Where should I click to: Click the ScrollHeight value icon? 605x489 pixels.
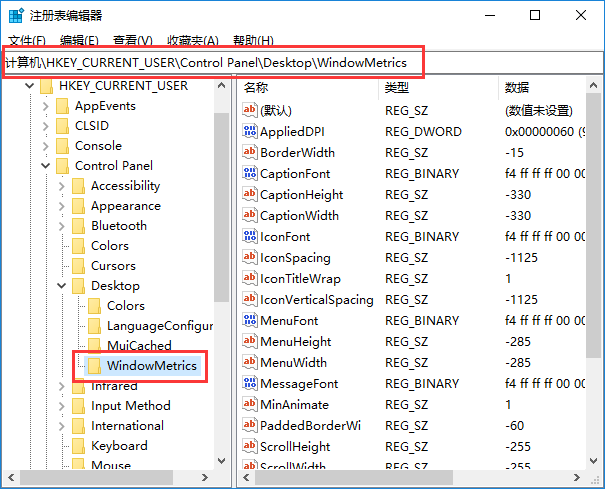tap(249, 446)
